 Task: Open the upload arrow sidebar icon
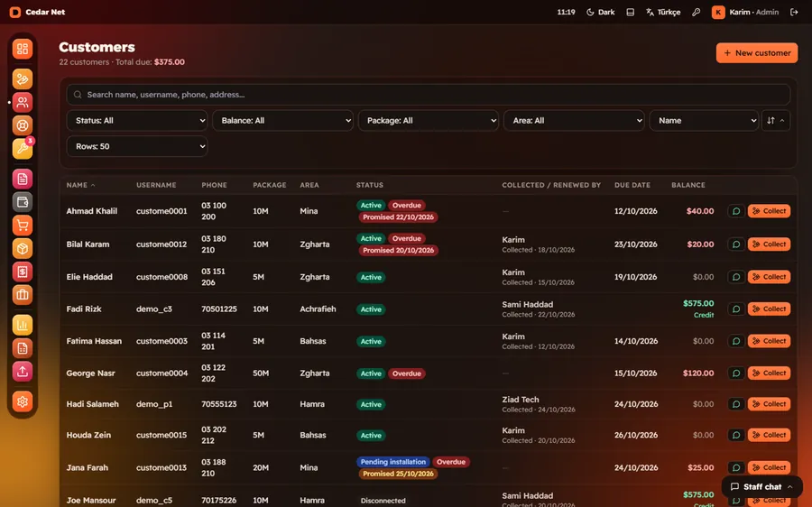click(x=23, y=372)
